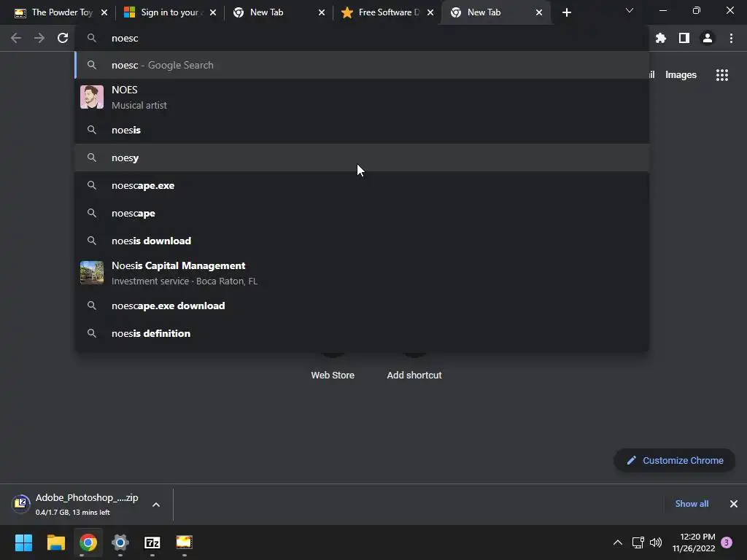Screen dimensions: 747x560
Task: Open the notification badge showing 3
Action: point(727,542)
